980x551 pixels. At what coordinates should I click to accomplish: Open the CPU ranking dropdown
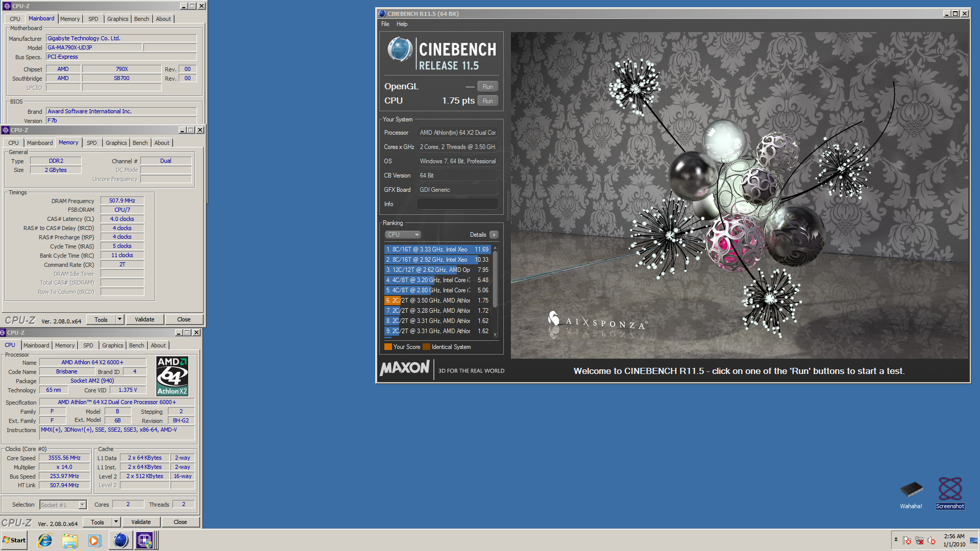(403, 235)
